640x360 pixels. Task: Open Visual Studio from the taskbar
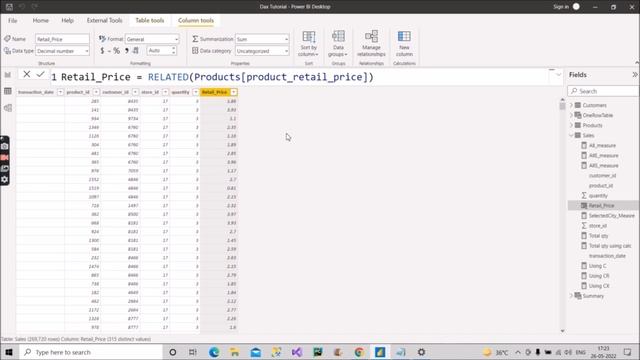coord(297,352)
